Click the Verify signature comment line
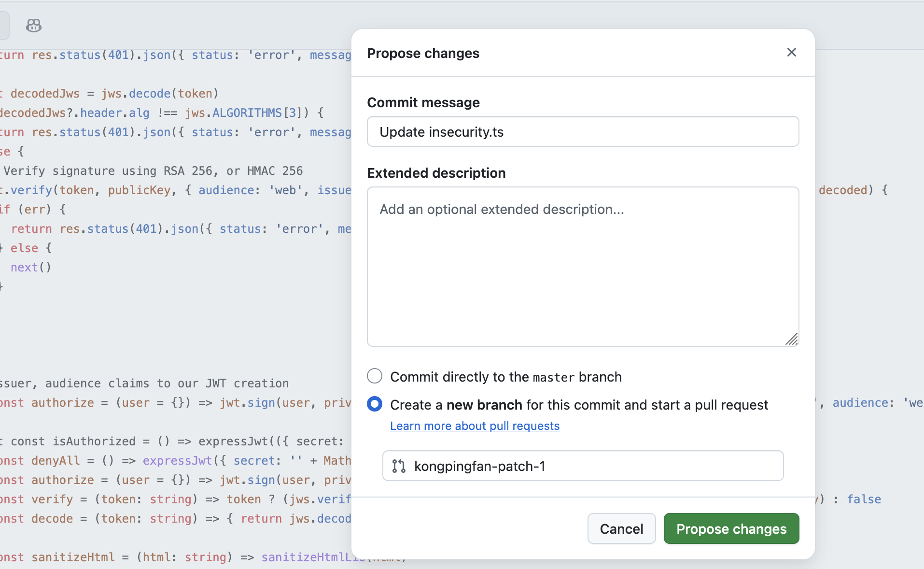924x569 pixels. (153, 171)
